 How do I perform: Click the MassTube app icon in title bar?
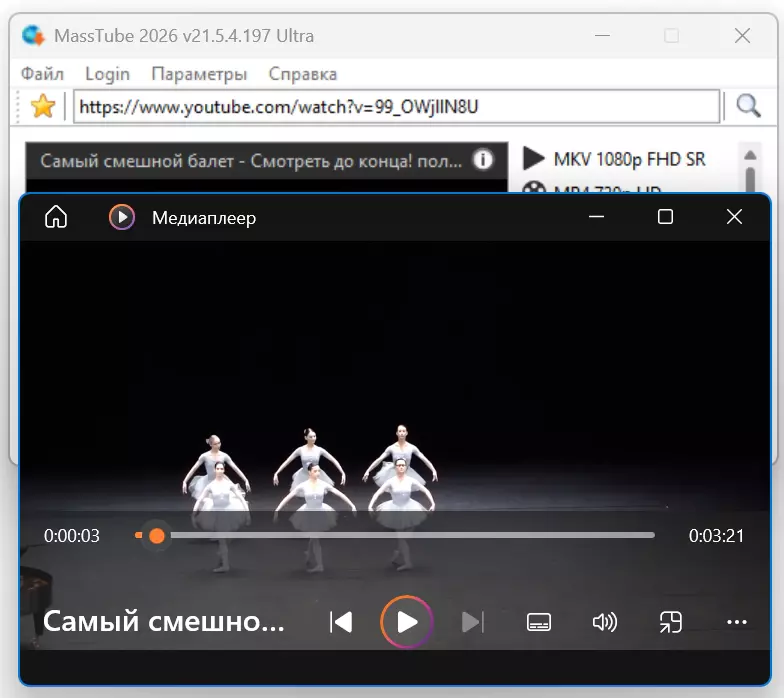(x=33, y=36)
